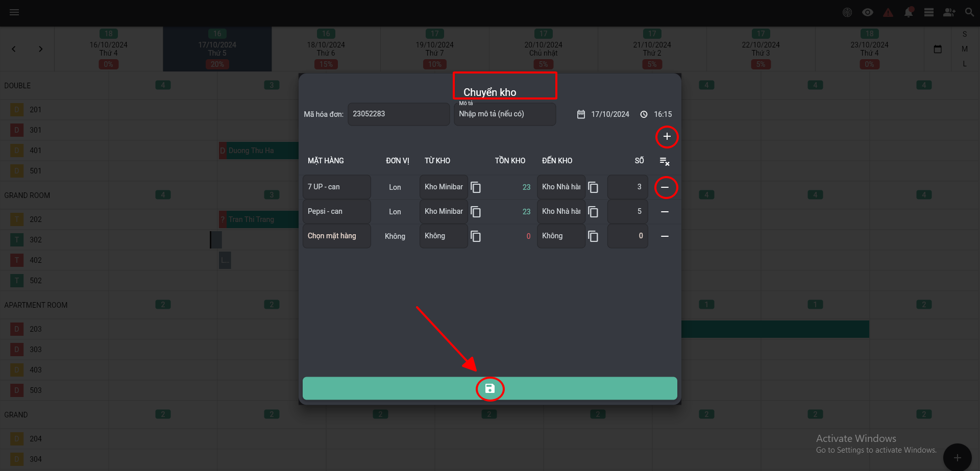Click quantity field showing 0
Viewport: 980px width, 471px height.
click(x=628, y=236)
